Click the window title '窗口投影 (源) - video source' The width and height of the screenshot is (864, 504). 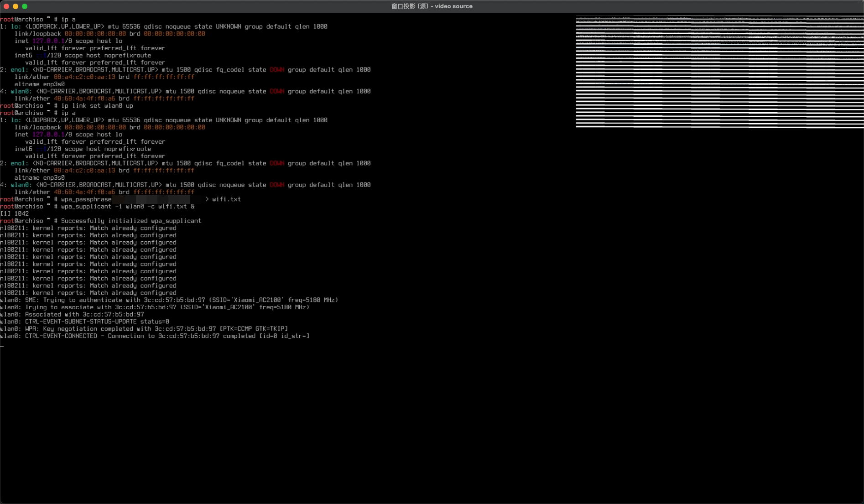click(432, 6)
